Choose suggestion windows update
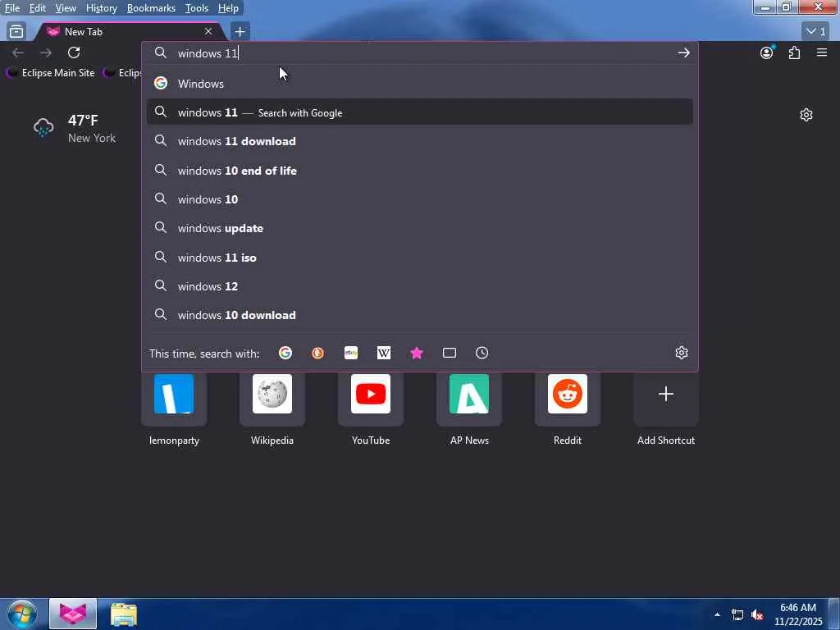Image resolution: width=840 pixels, height=630 pixels. pyautogui.click(x=419, y=228)
